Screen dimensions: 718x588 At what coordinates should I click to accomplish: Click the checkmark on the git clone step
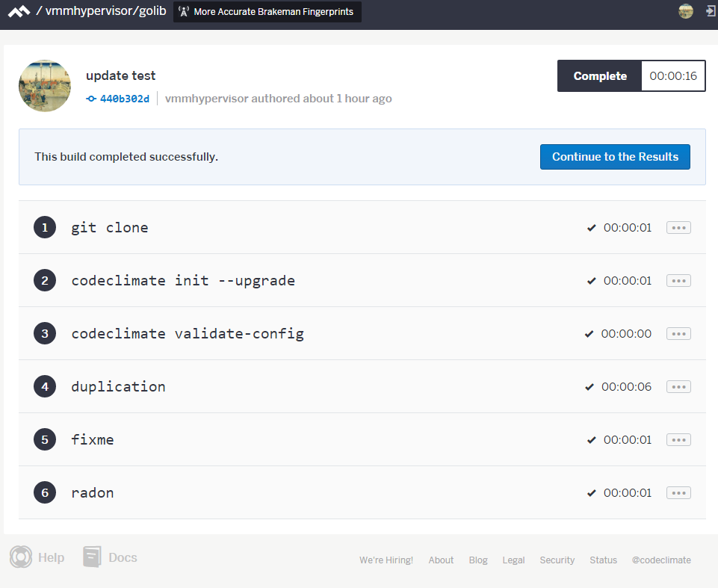[x=591, y=228]
